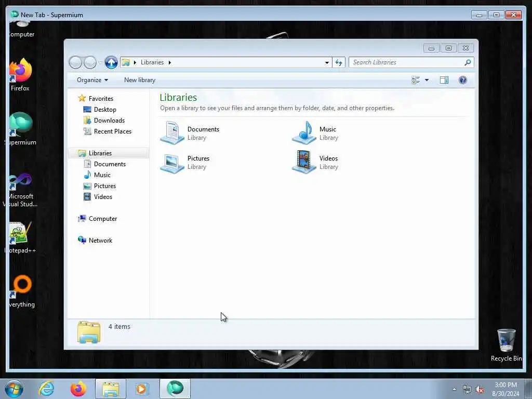Select Microsoft Visual Studio desktop shortcut
The image size is (532, 399).
(x=21, y=190)
